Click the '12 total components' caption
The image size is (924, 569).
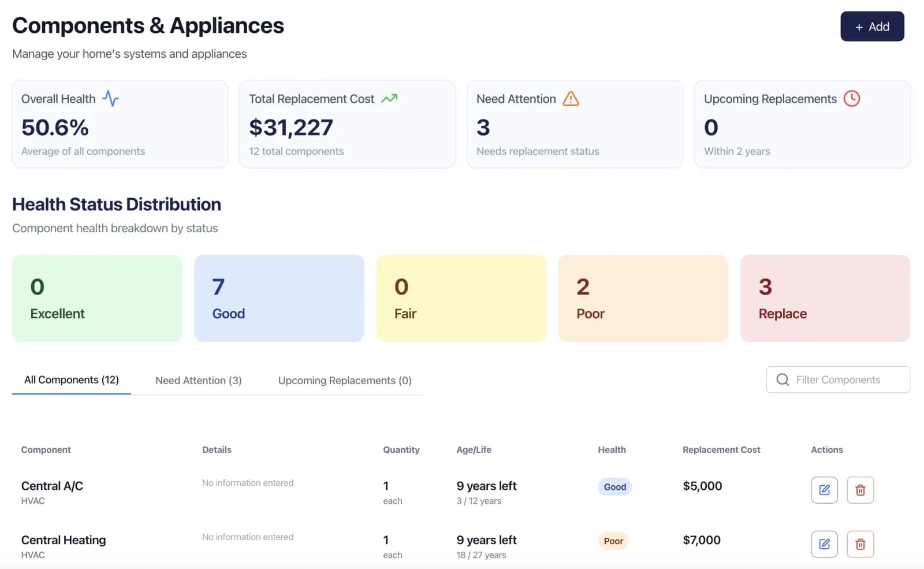point(296,151)
